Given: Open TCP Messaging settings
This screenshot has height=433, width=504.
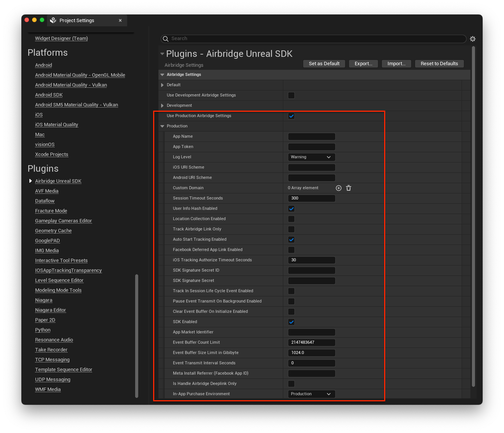Looking at the screenshot, I should point(52,360).
